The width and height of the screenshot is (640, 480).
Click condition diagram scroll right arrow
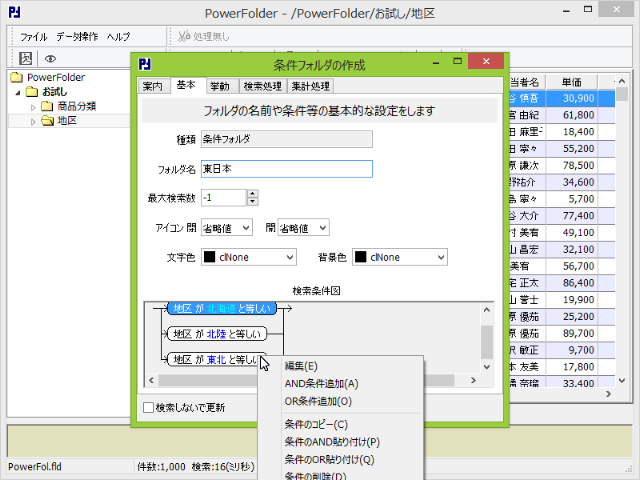473,380
